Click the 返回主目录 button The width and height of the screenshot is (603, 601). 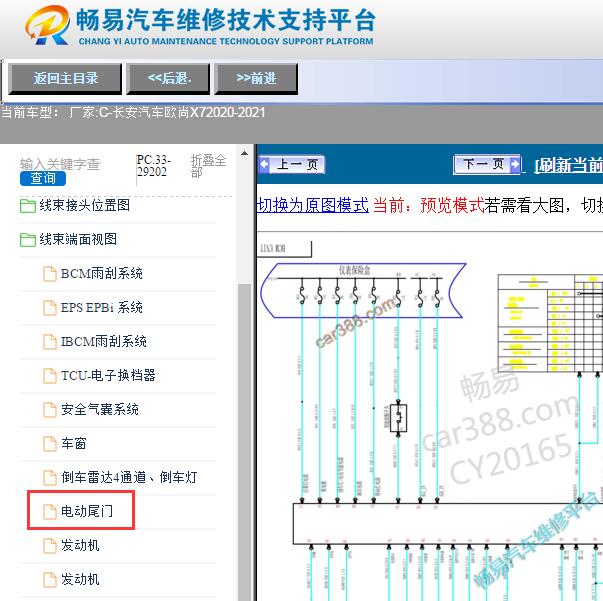65,79
